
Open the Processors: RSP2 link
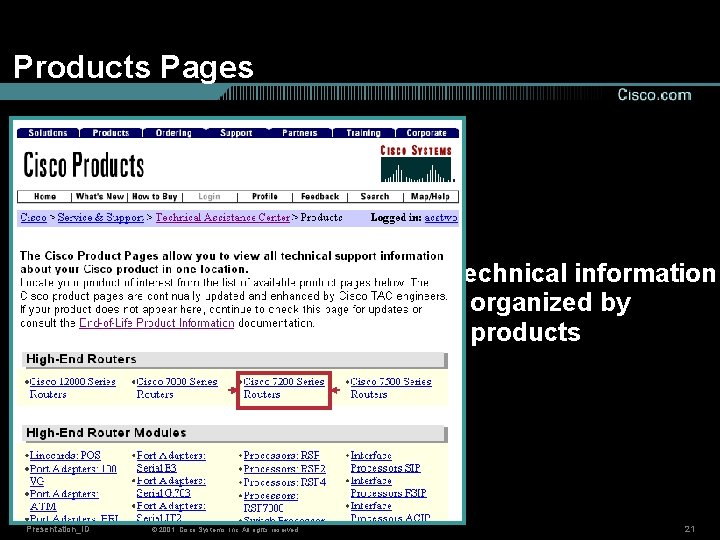[284, 469]
